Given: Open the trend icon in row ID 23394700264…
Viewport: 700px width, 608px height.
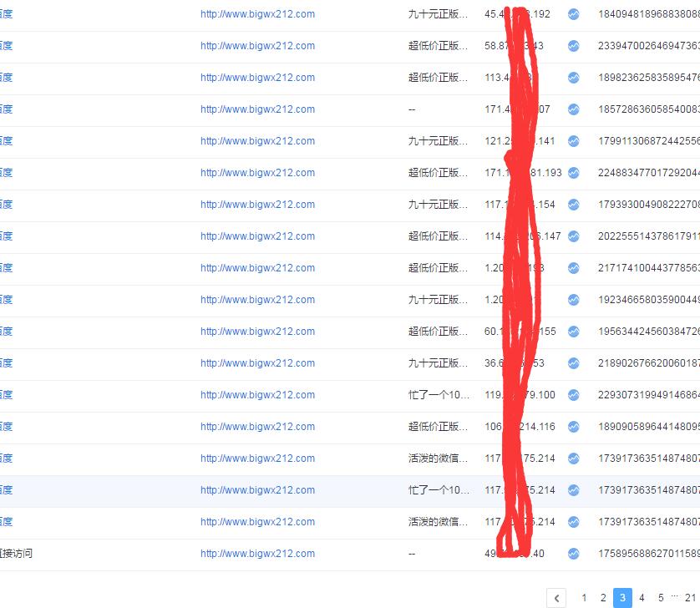Looking at the screenshot, I should (574, 46).
